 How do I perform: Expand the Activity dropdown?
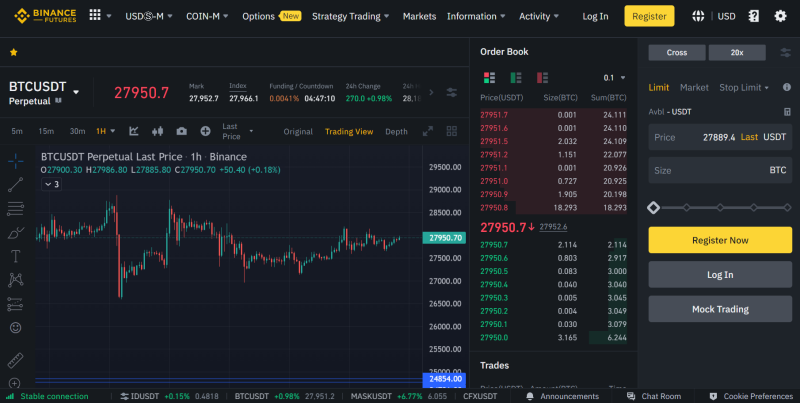539,16
